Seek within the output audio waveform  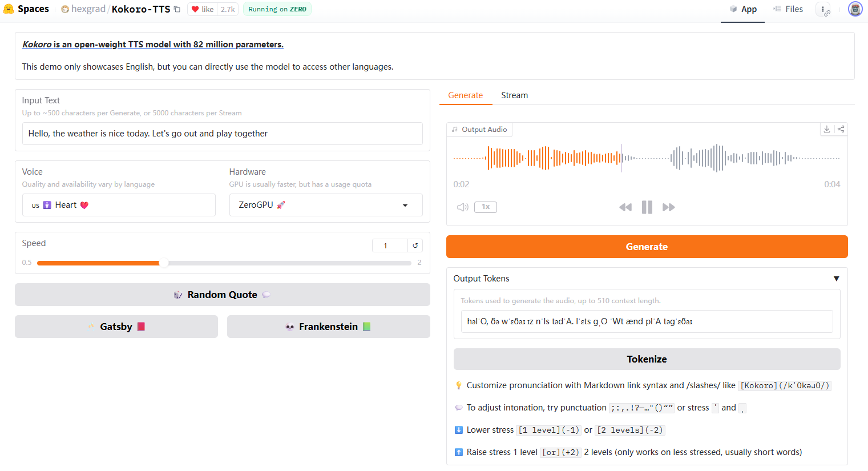[647, 158]
